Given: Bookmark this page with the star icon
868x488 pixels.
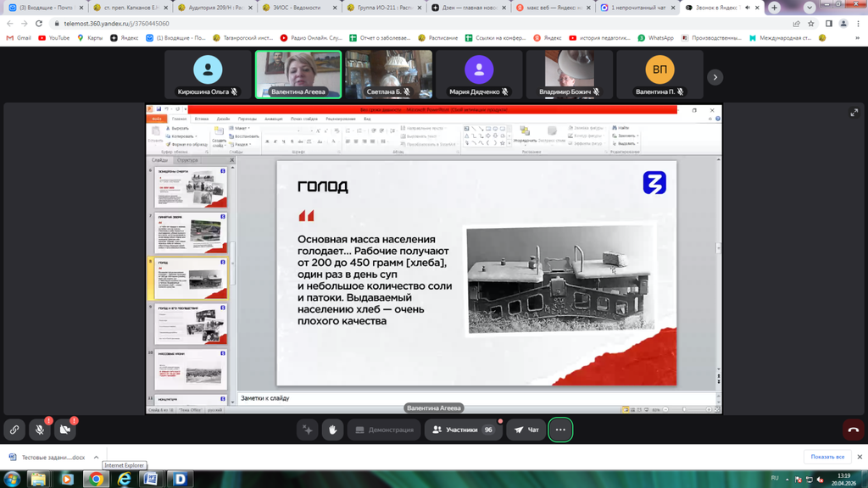Looking at the screenshot, I should [x=811, y=24].
